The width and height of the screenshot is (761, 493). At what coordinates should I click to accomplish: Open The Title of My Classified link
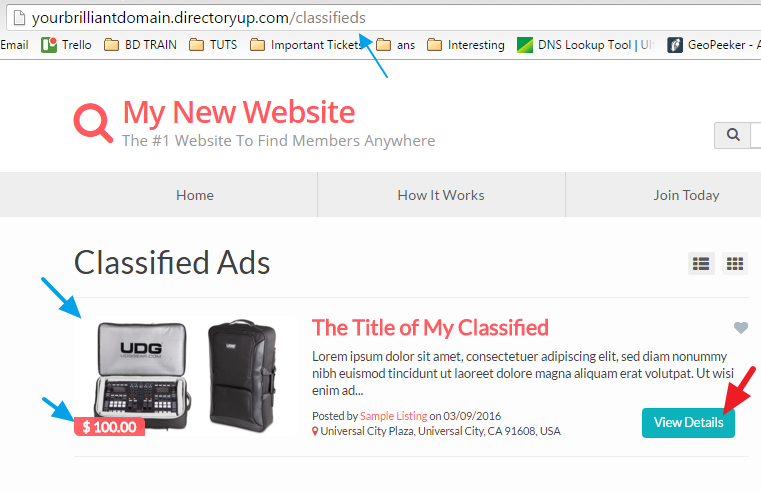coord(430,328)
